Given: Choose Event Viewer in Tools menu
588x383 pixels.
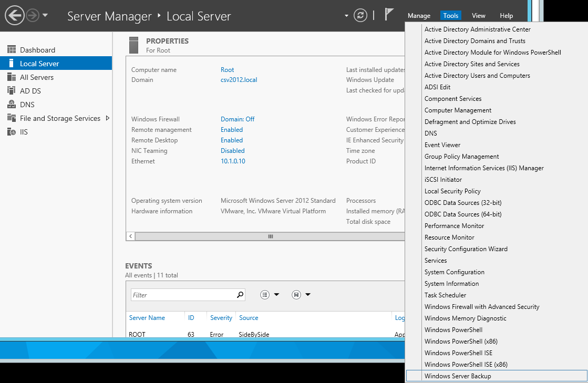Looking at the screenshot, I should pos(442,145).
